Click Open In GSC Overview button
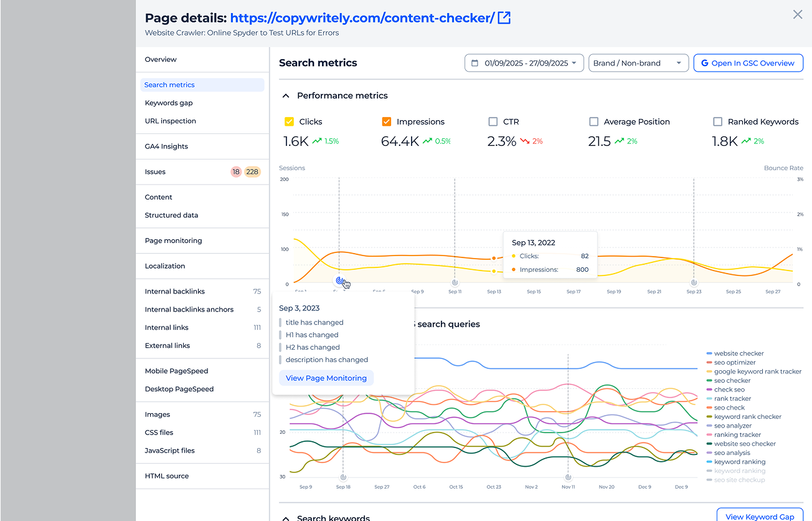 pyautogui.click(x=748, y=63)
